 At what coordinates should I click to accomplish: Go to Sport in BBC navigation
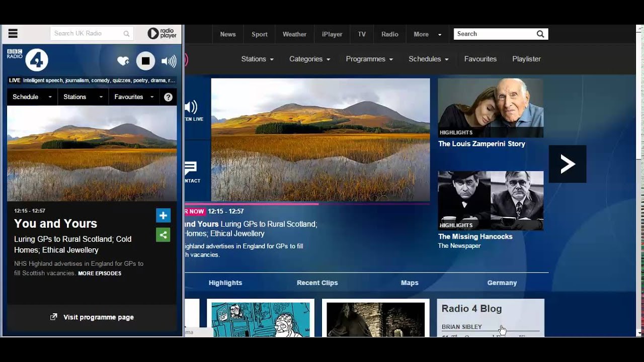260,34
